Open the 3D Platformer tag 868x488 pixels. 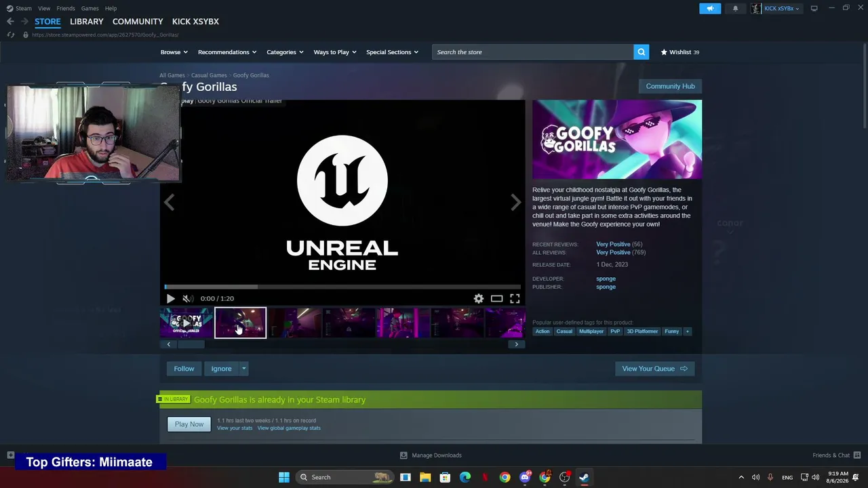click(x=642, y=331)
